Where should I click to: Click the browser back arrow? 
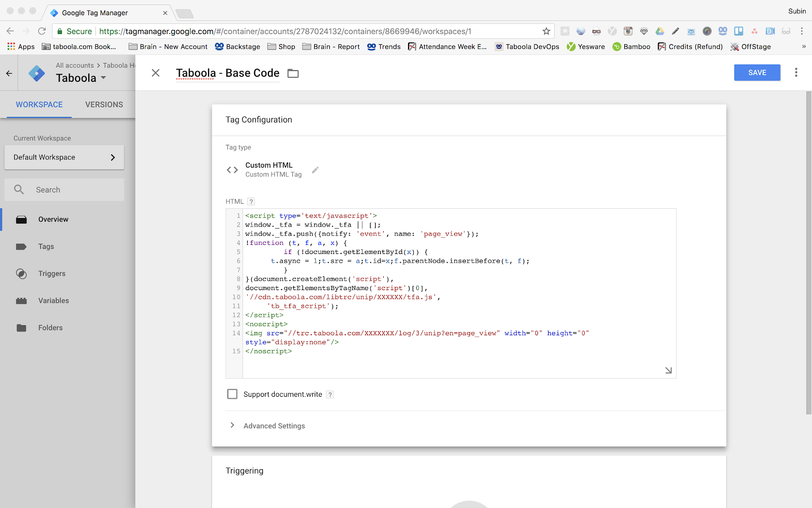(x=10, y=31)
